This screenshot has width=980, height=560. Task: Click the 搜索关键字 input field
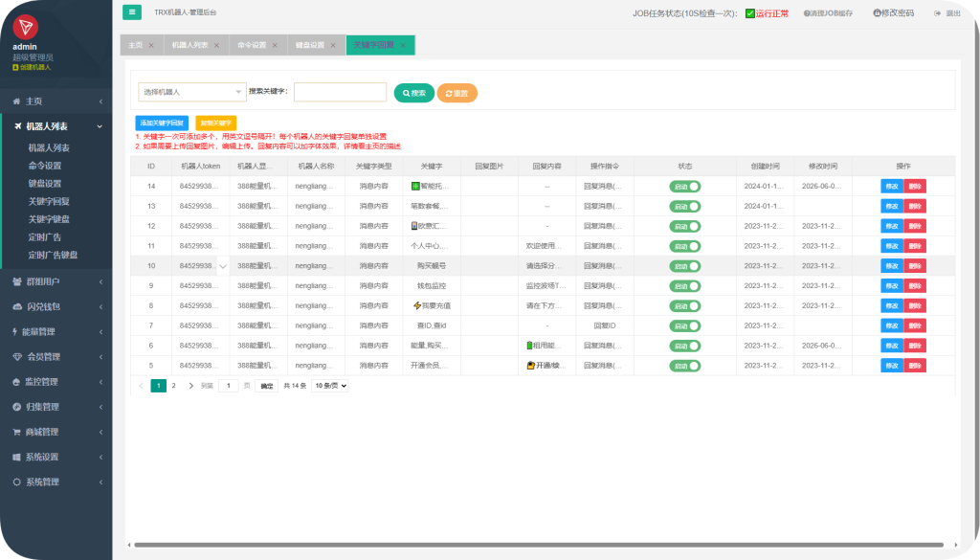tap(340, 92)
